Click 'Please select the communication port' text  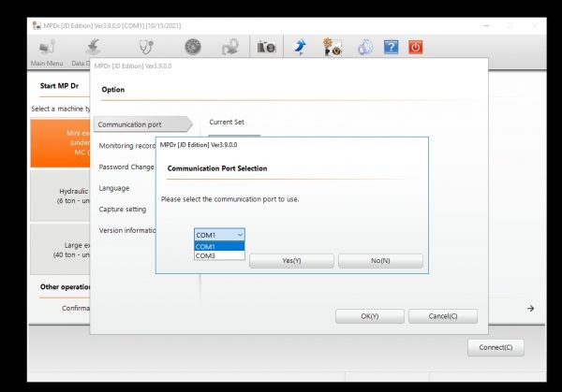tap(229, 199)
